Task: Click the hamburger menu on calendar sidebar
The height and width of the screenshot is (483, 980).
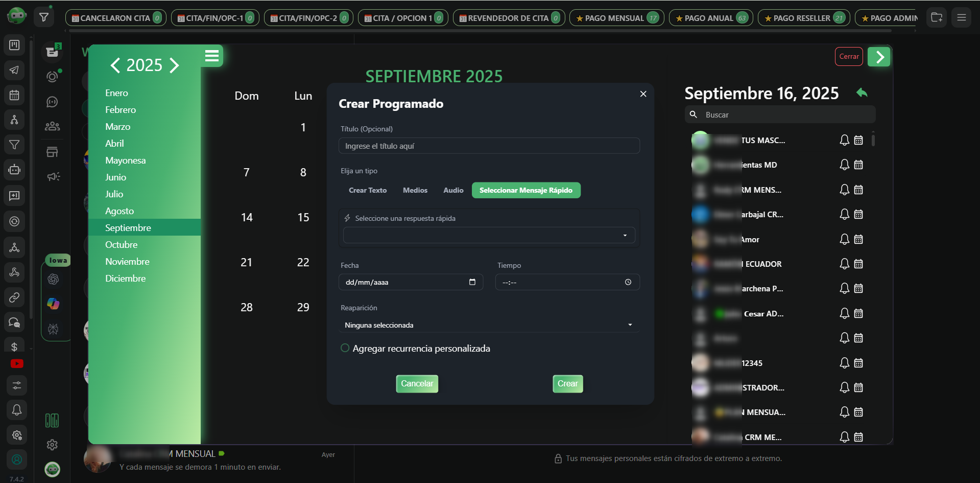Action: 212,56
